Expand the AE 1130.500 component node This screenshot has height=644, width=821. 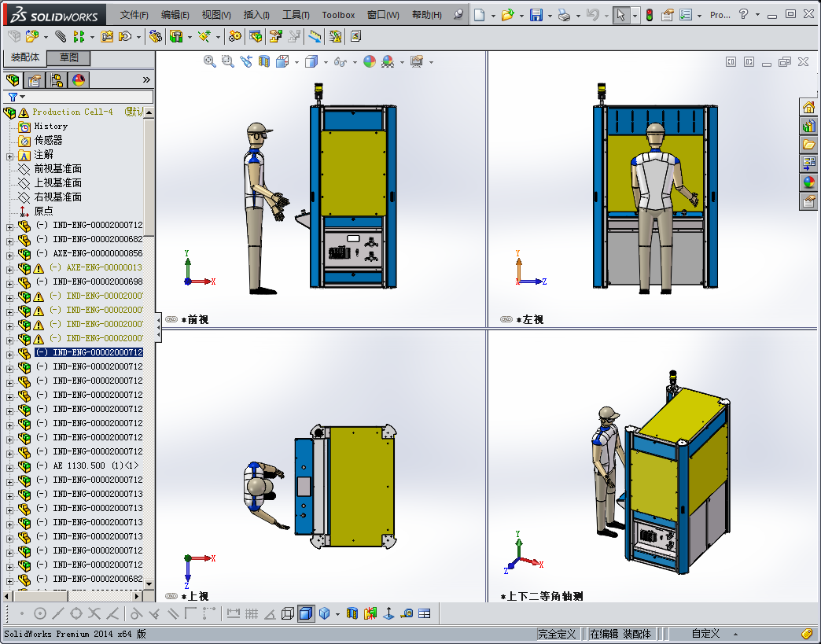(x=9, y=466)
